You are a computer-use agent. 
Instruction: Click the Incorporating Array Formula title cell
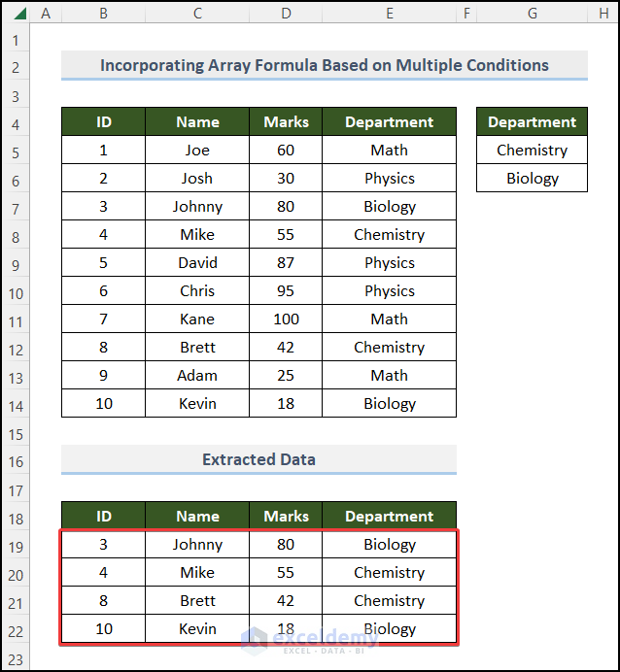324,66
